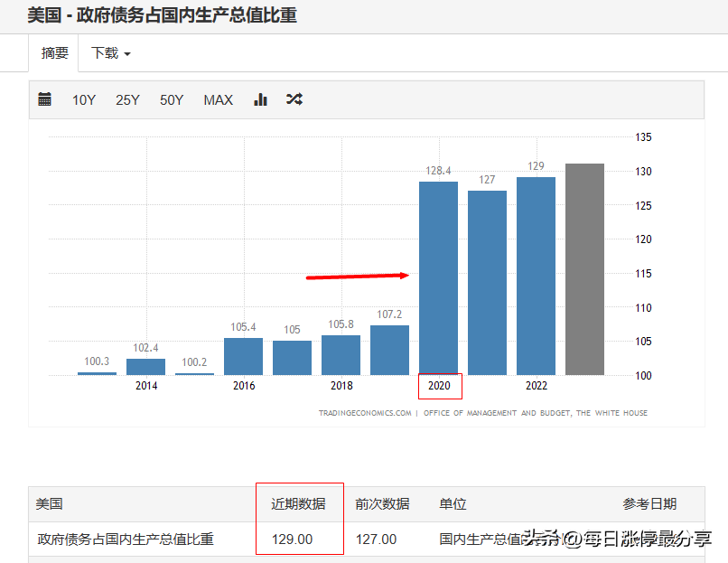Click the 2014 bar labeled 102.4
This screenshot has width=728, height=563.
tap(145, 367)
